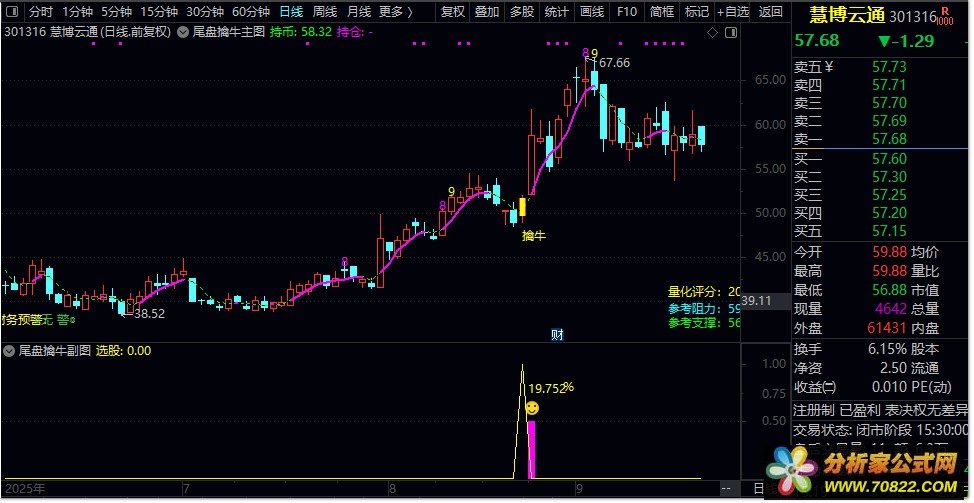This screenshot has height=503, width=974.
Task: Click the 卖一 price 57.68
Action: pos(889,139)
